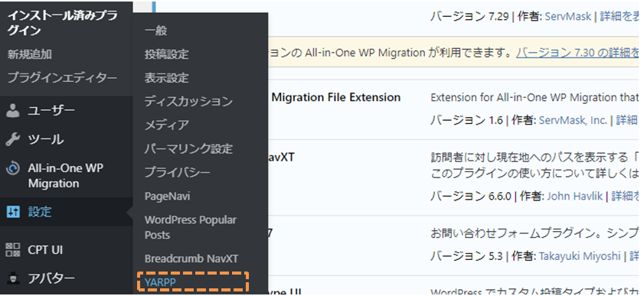Click the CPT UI grid icon
This screenshot has height=296, width=644.
(13, 249)
